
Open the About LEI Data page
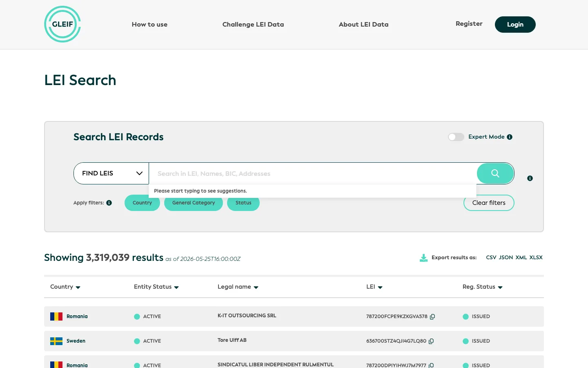click(363, 25)
